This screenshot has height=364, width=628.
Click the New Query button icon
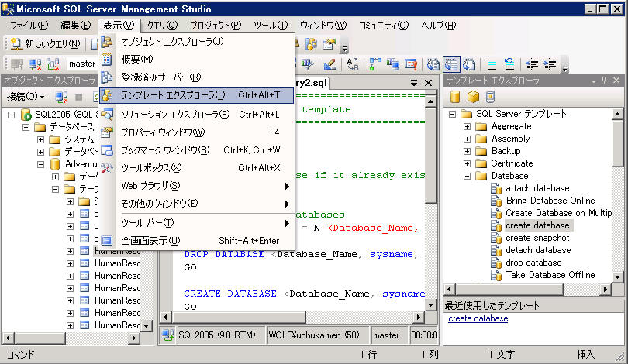point(16,43)
